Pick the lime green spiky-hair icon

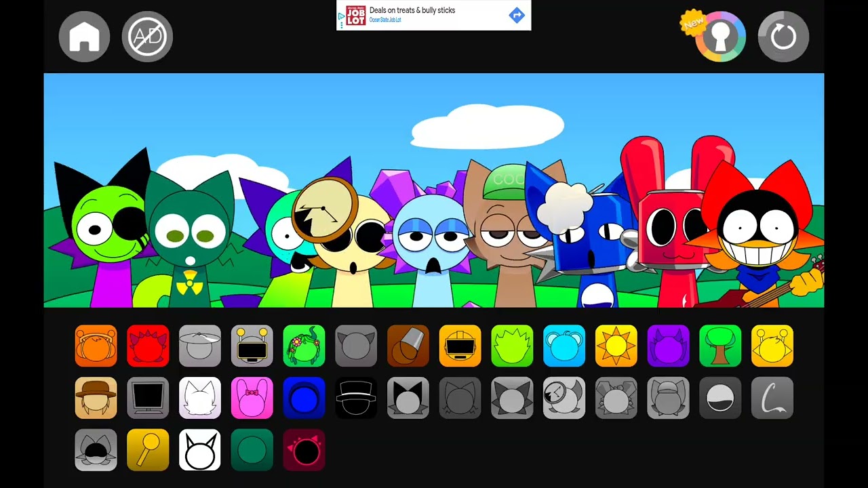512,346
